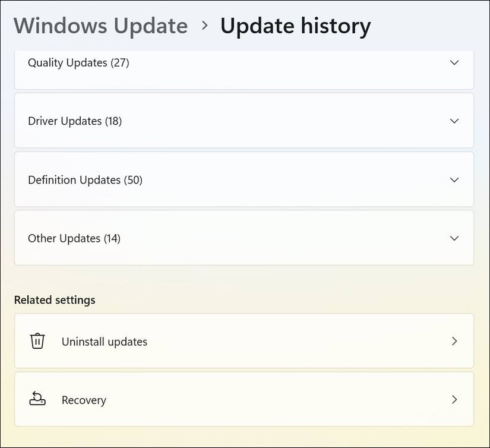Select the Driver Updates (18) header row
The width and height of the screenshot is (490, 448).
click(244, 121)
